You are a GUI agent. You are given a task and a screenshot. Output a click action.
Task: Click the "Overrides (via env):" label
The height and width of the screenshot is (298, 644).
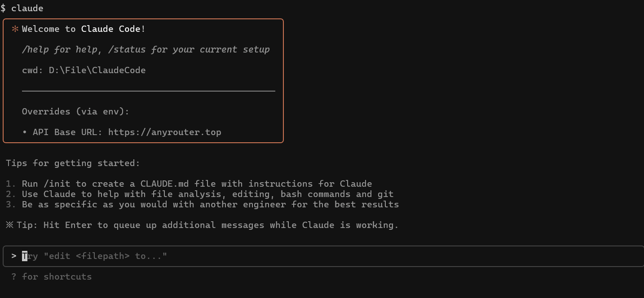click(75, 111)
